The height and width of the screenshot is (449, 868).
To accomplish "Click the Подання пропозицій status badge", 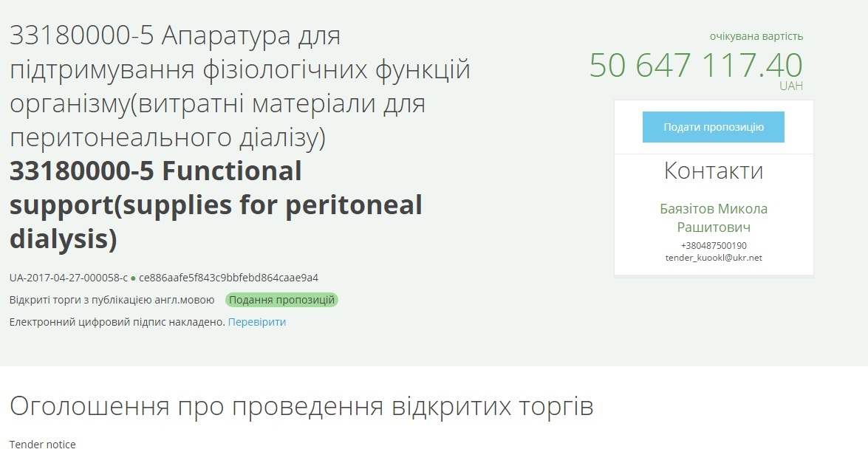I will tap(281, 300).
